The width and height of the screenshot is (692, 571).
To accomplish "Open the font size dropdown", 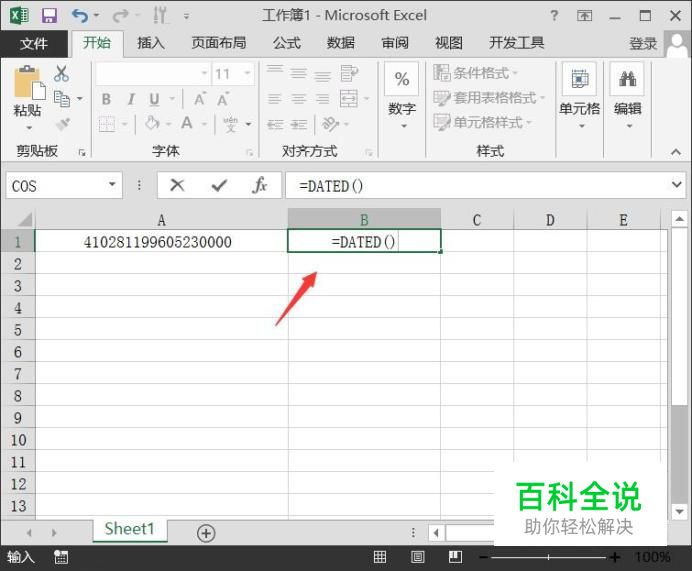I will pos(247,73).
